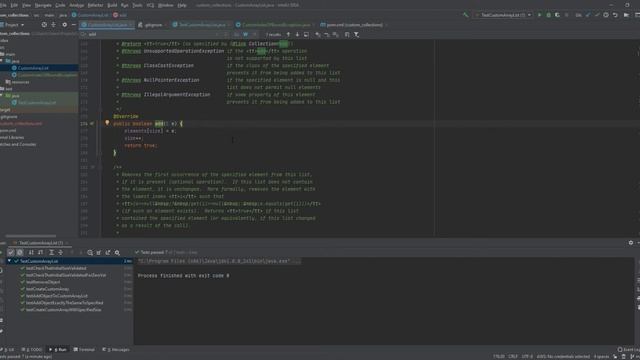640x360 pixels.
Task: Collapse the main java folder
Action: click(x=2, y=61)
